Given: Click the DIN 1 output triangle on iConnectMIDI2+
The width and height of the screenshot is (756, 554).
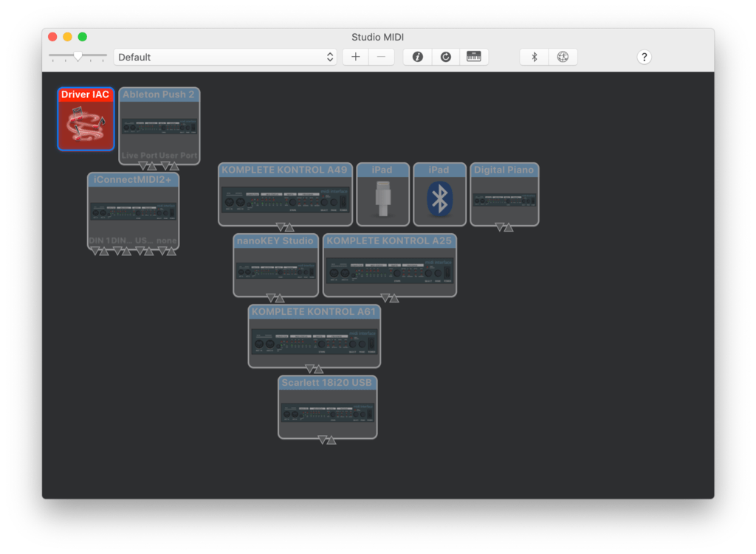Looking at the screenshot, I should pyautogui.click(x=95, y=251).
